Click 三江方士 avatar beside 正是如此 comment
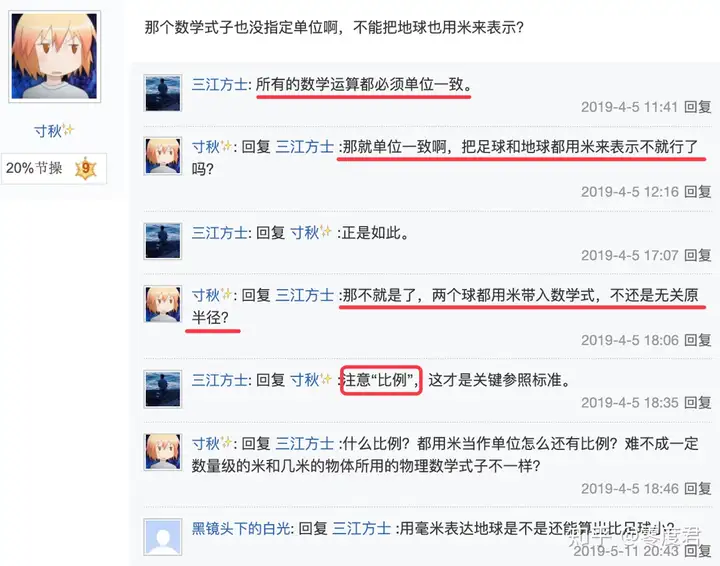Viewport: 720px width, 566px height. pyautogui.click(x=163, y=241)
